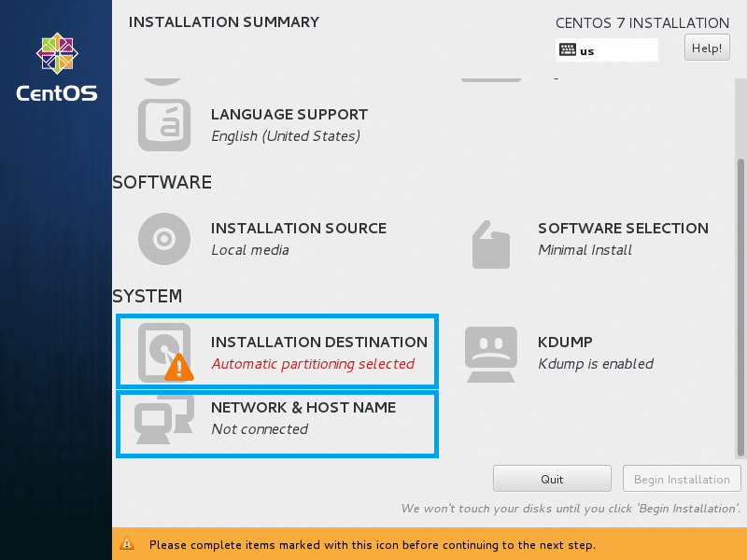This screenshot has height=560, width=747.
Task: Open INSTALLATION DESTINATION label
Action: 319,342
